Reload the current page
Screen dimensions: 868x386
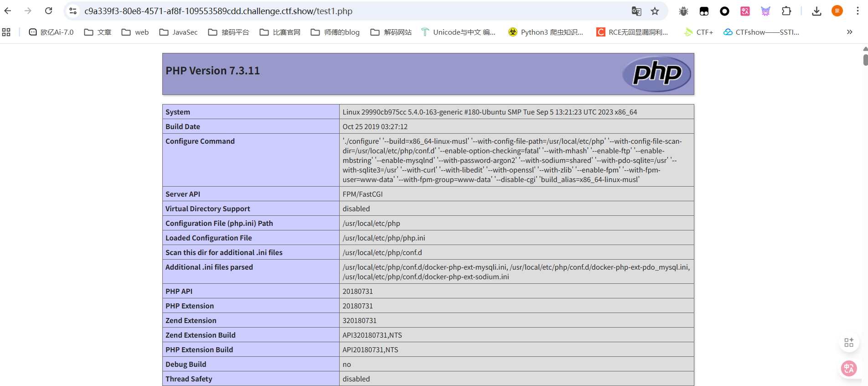[48, 11]
